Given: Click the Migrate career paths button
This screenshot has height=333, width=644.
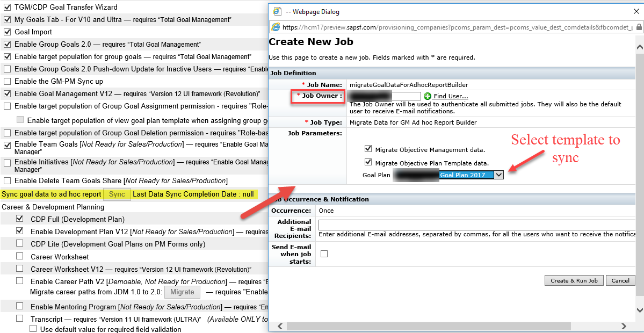Looking at the screenshot, I should click(182, 292).
